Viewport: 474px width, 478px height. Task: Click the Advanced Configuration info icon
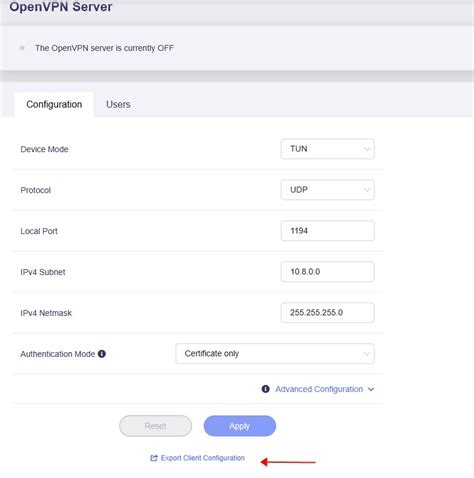tap(265, 389)
